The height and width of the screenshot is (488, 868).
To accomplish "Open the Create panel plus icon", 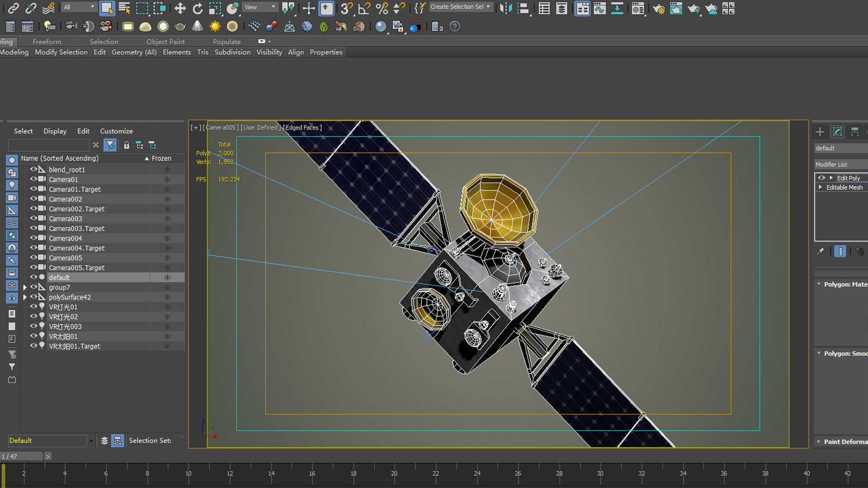I will point(820,132).
